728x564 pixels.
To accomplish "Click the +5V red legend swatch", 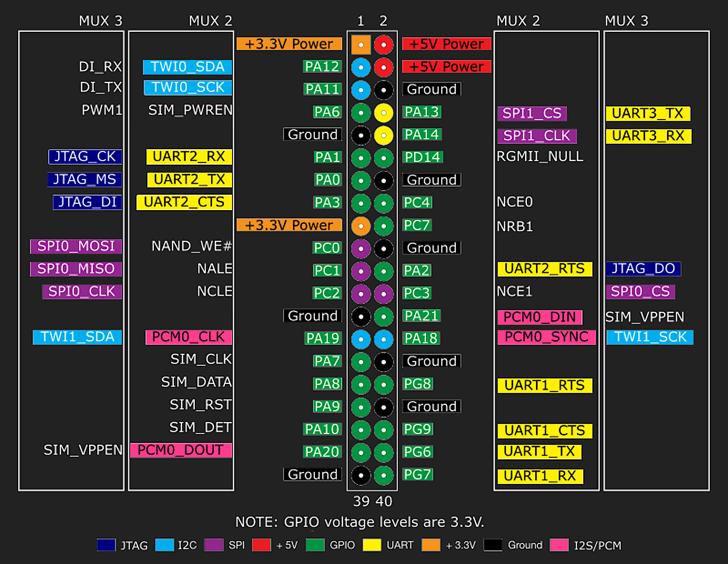I will (262, 545).
